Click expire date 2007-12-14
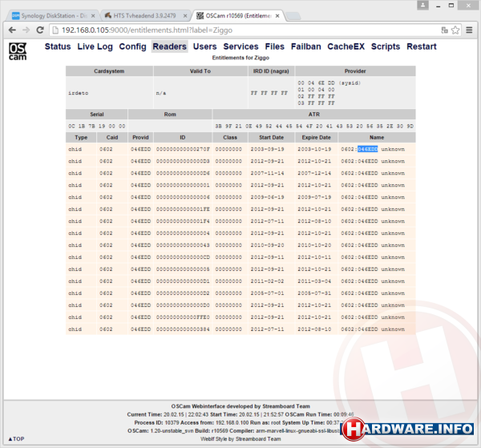 [x=314, y=173]
